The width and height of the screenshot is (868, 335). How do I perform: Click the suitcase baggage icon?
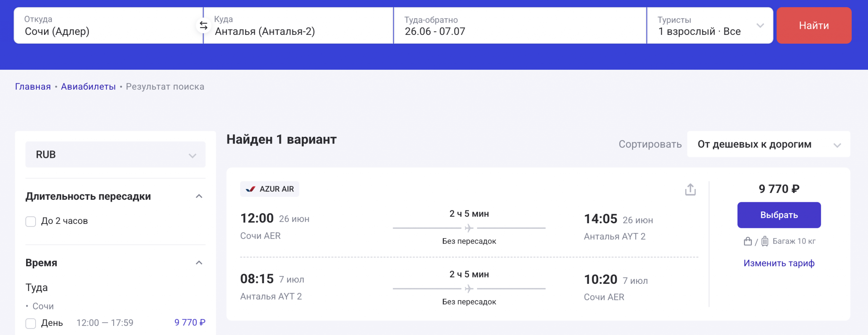(765, 241)
